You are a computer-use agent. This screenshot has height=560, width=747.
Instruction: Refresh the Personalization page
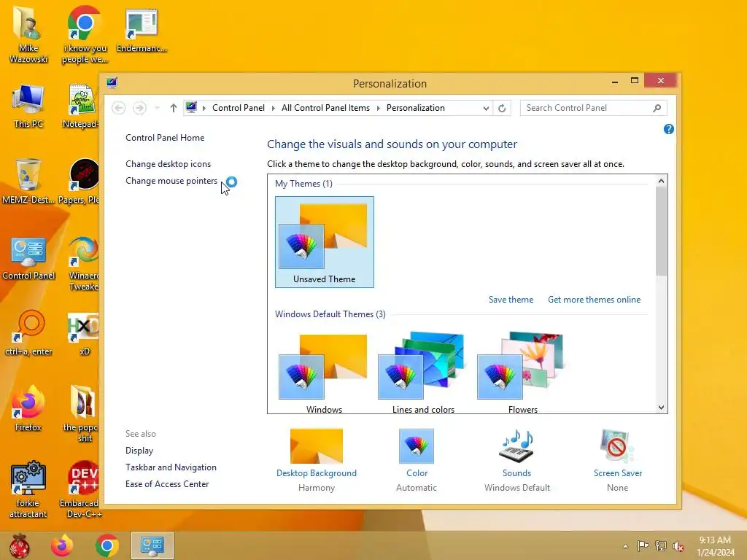tap(502, 108)
